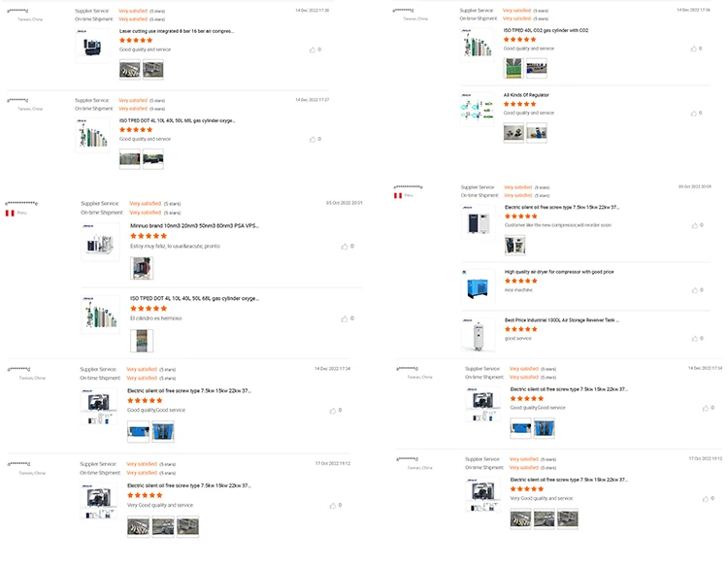The width and height of the screenshot is (728, 567).
Task: Open the All Kinds Of Regulator product link
Action: click(526, 95)
